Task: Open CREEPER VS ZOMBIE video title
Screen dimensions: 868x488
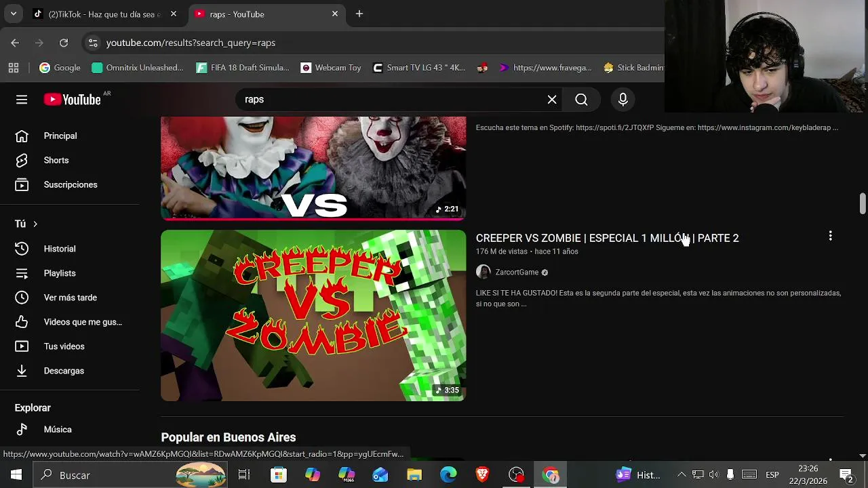Action: point(607,238)
